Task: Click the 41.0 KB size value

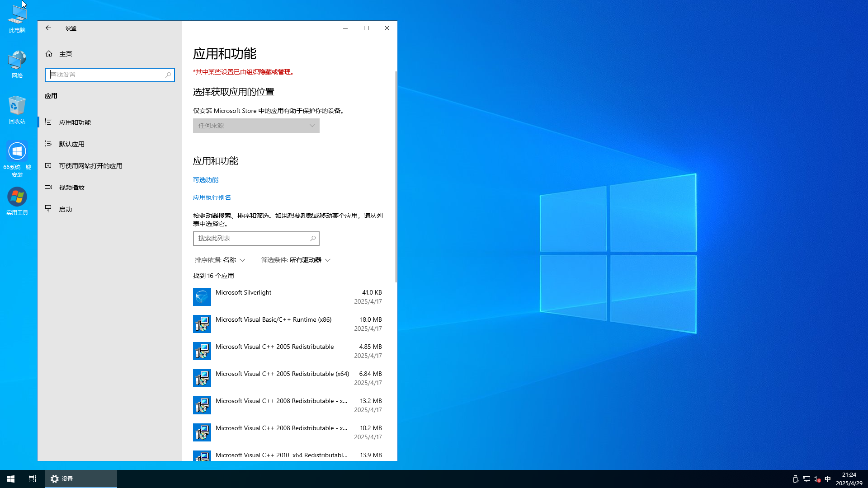Action: [372, 292]
